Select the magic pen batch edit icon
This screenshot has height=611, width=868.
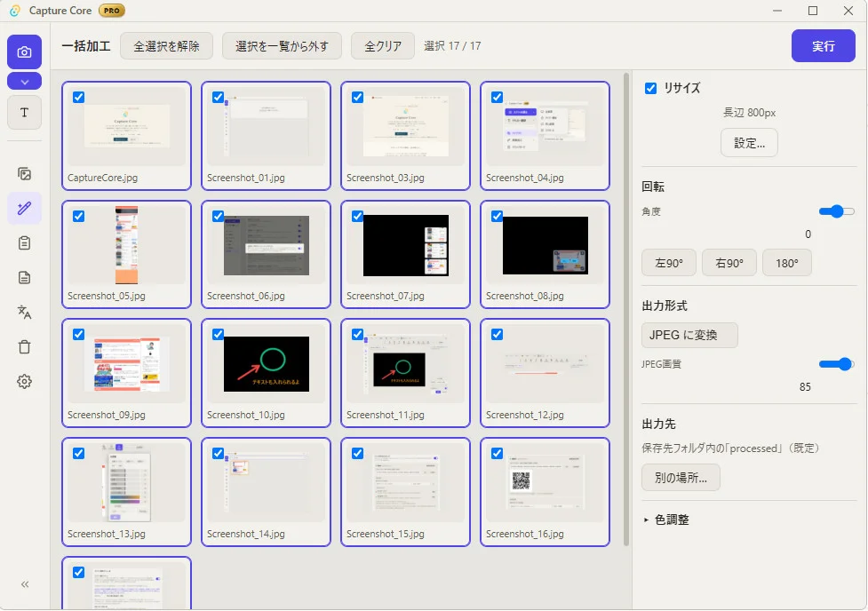(24, 208)
